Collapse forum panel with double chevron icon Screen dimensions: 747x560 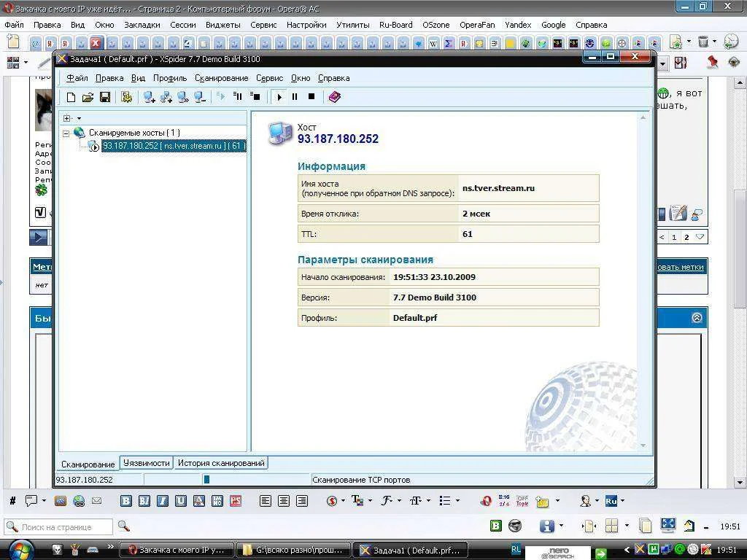click(697, 318)
